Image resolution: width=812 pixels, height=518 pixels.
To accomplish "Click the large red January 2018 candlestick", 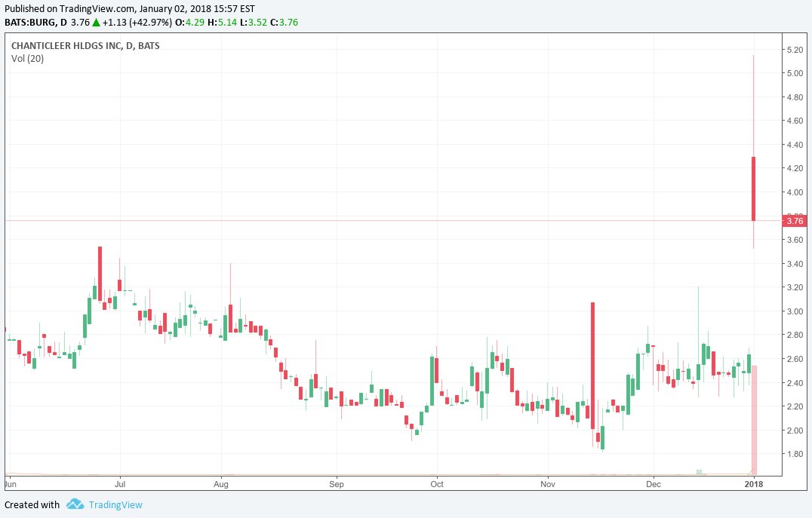I will point(753,189).
